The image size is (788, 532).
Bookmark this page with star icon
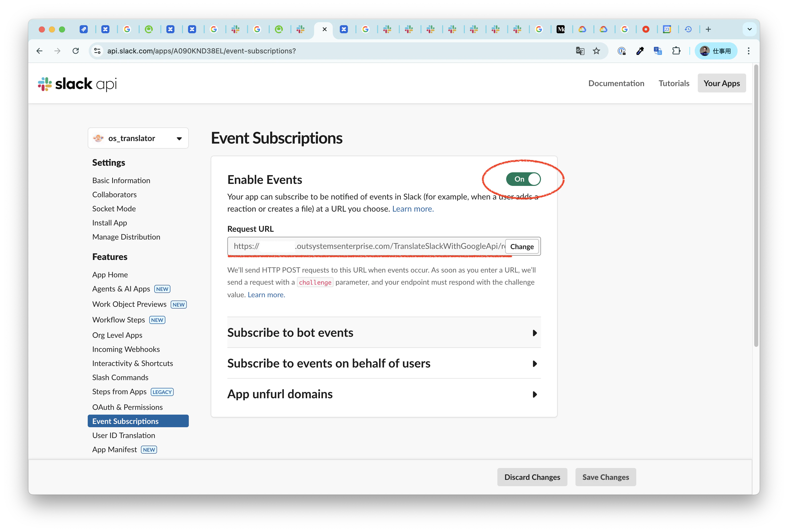click(x=596, y=51)
